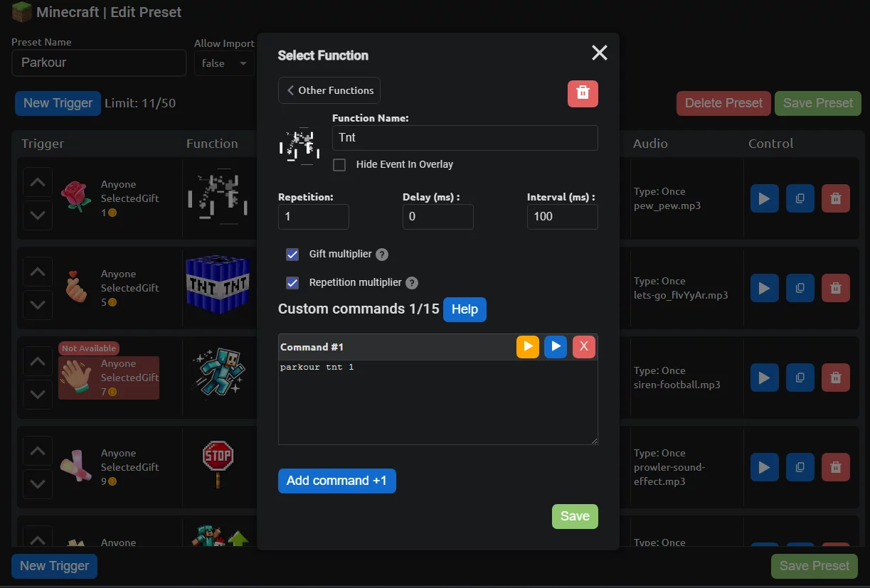Image resolution: width=870 pixels, height=588 pixels.
Task: Click the green Save button in the dialog
Action: (575, 516)
